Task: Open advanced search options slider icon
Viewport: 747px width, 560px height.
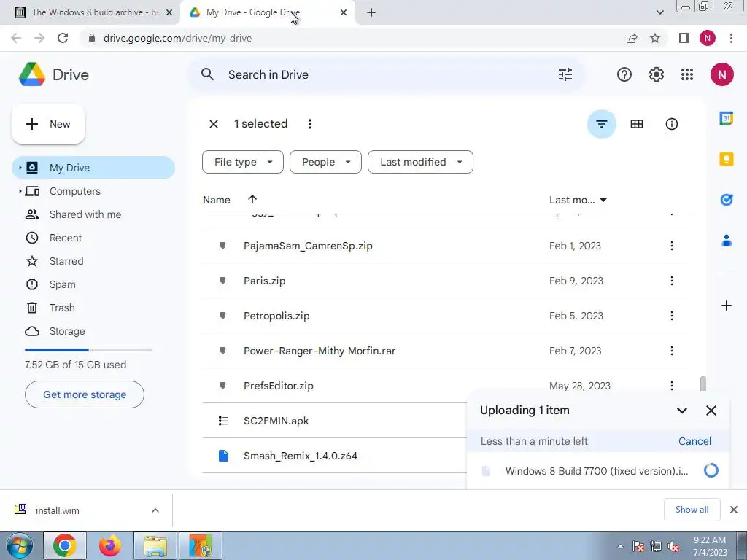Action: [x=565, y=74]
